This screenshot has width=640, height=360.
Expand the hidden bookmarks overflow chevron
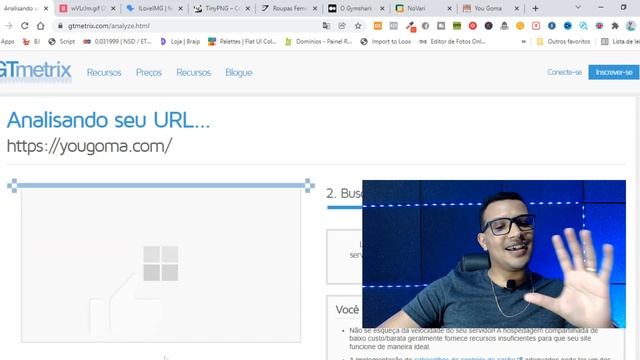point(524,41)
